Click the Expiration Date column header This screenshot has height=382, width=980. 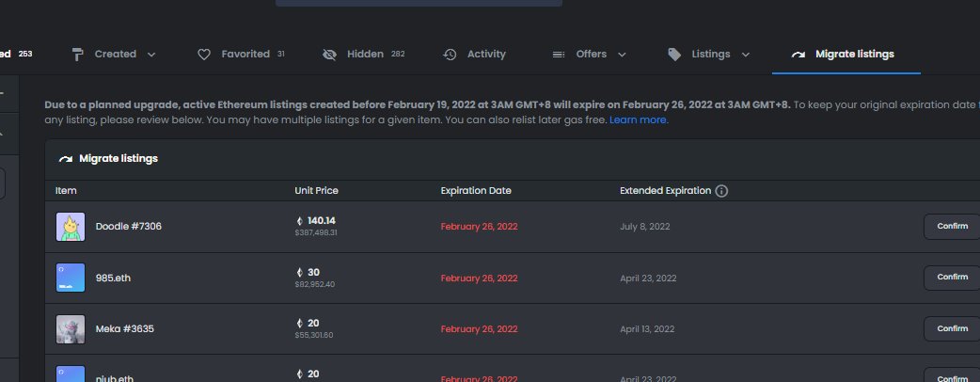coord(476,191)
